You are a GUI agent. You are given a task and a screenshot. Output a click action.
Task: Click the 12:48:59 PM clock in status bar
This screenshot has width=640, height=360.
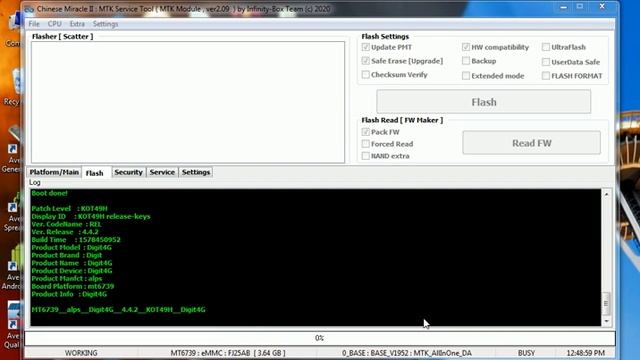click(x=586, y=353)
